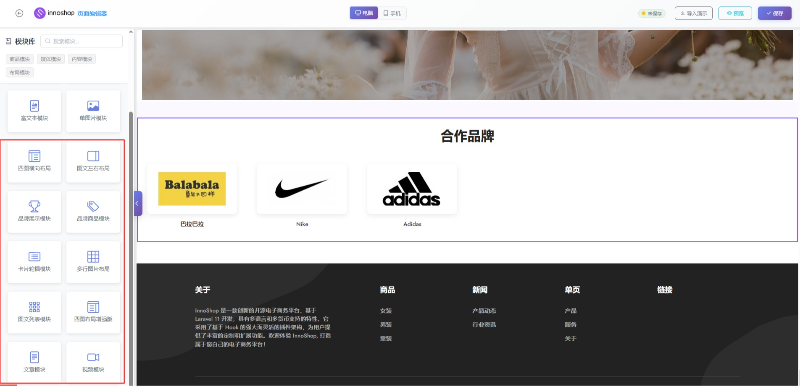
Task: Select the Adidas brand logo card
Action: (x=412, y=189)
